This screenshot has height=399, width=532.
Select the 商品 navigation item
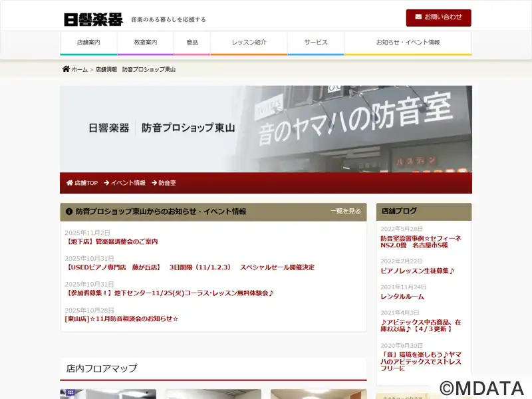(x=192, y=43)
